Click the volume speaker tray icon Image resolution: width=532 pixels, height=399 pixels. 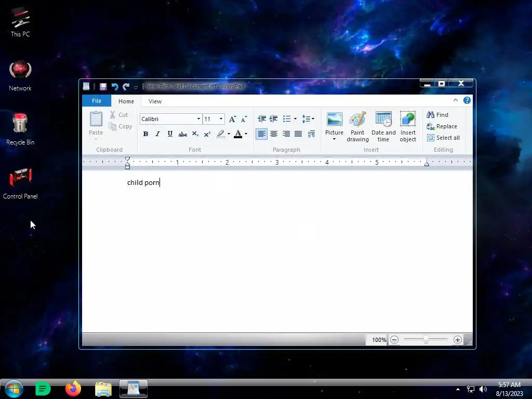pos(483,389)
